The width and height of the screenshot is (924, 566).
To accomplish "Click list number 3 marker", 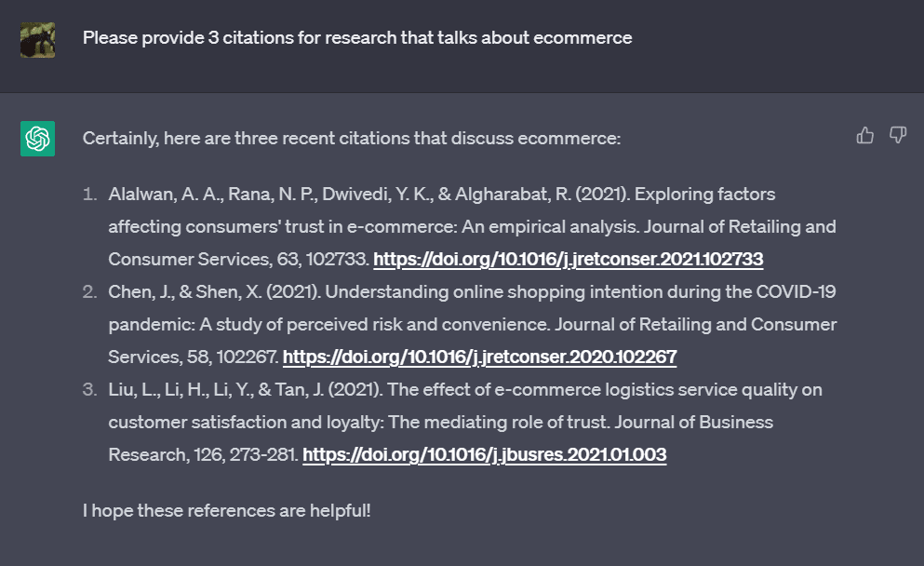I will point(89,390).
